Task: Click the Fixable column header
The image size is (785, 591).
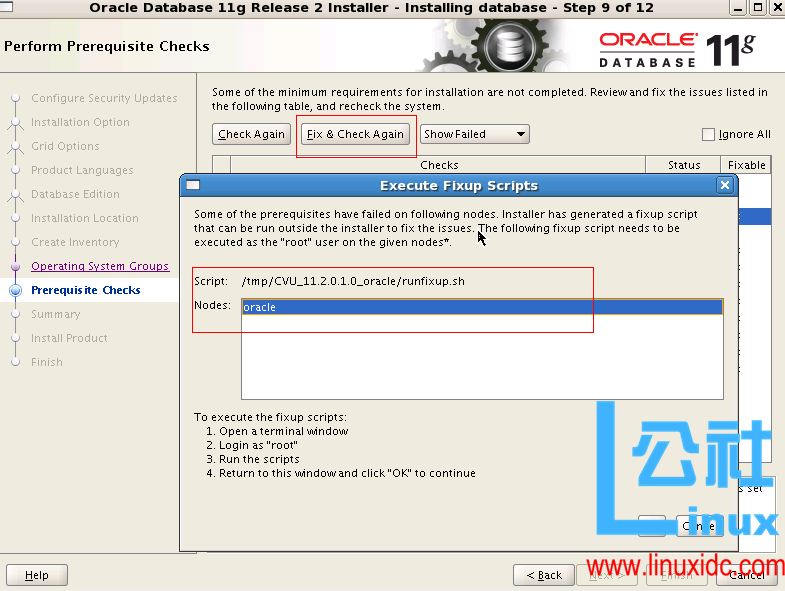Action: pyautogui.click(x=746, y=165)
